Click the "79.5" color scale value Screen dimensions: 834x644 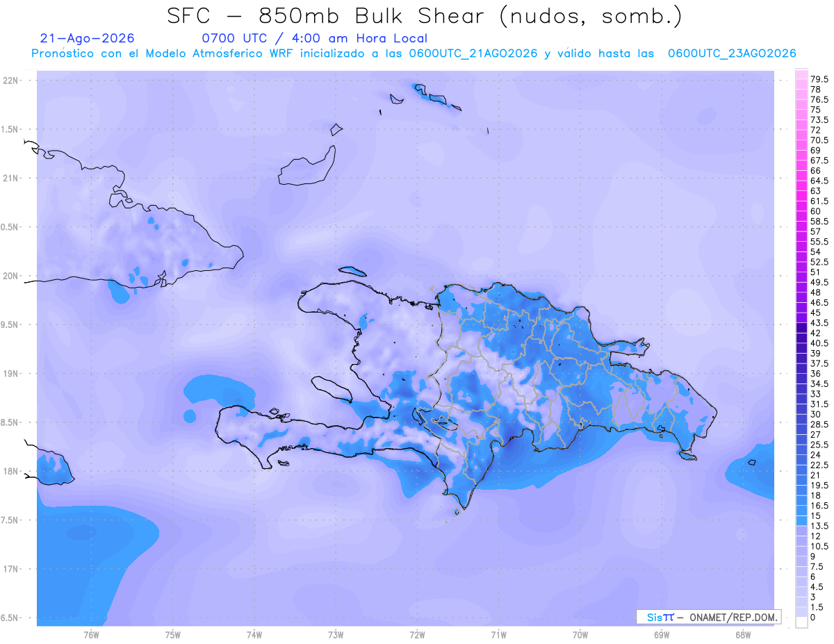coord(819,80)
